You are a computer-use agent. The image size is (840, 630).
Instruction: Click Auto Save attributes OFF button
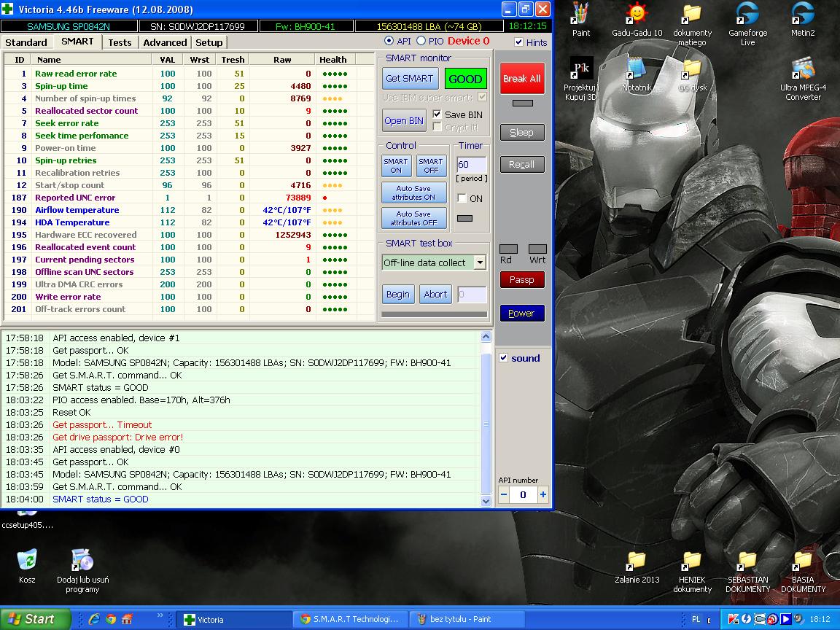tap(413, 218)
